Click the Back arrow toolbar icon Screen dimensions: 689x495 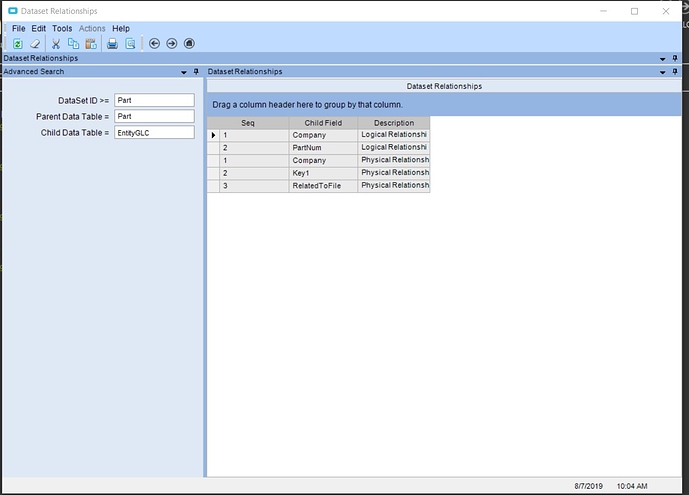coord(154,43)
